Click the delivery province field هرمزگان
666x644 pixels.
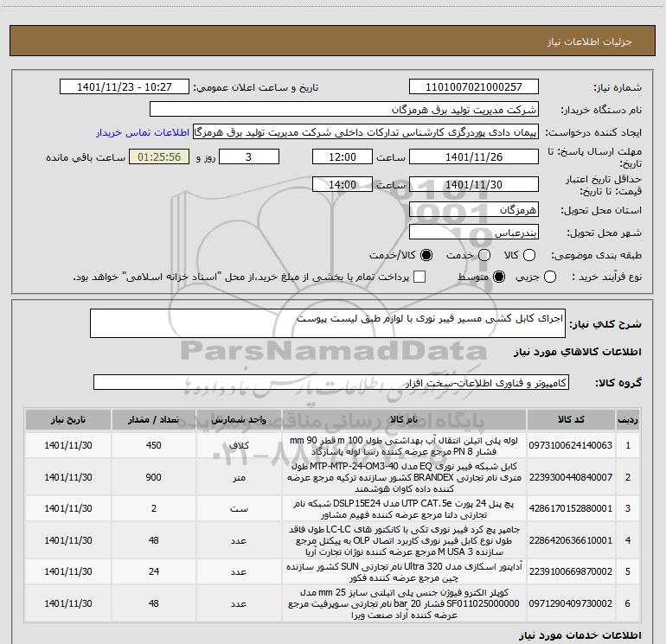[x=474, y=210]
